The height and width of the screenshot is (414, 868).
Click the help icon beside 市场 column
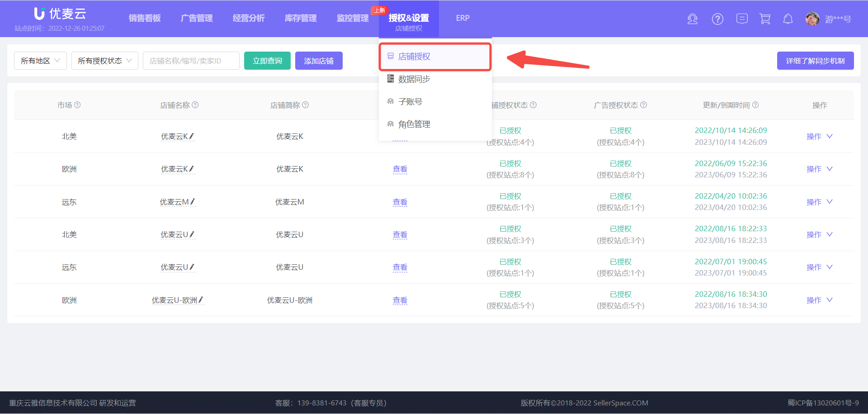coord(77,105)
